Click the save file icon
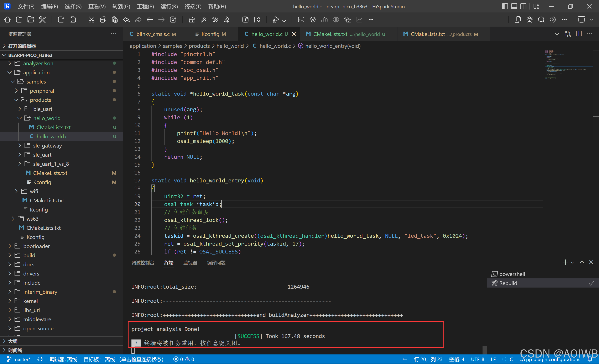This screenshot has height=364, width=599. pyautogui.click(x=73, y=20)
